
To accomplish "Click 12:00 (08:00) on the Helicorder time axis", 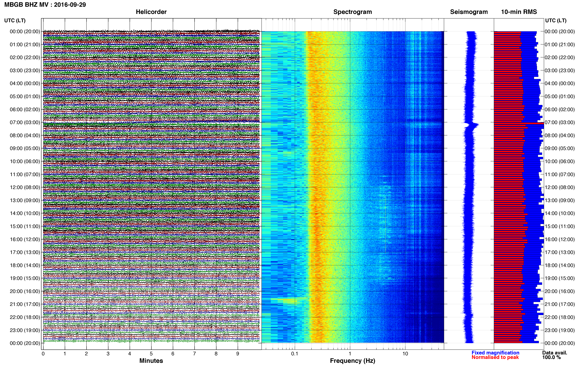I will (x=25, y=187).
